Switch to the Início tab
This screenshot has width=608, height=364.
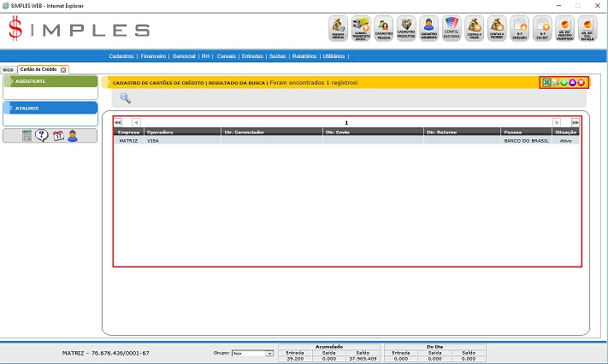click(8, 68)
